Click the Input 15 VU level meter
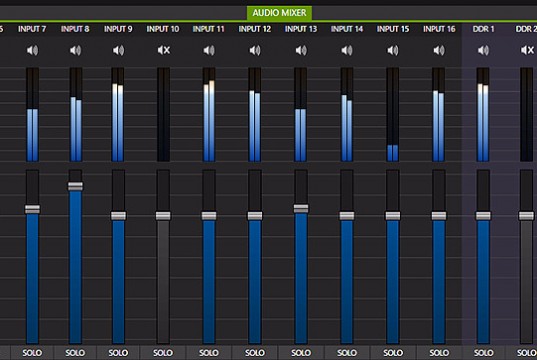 click(393, 114)
